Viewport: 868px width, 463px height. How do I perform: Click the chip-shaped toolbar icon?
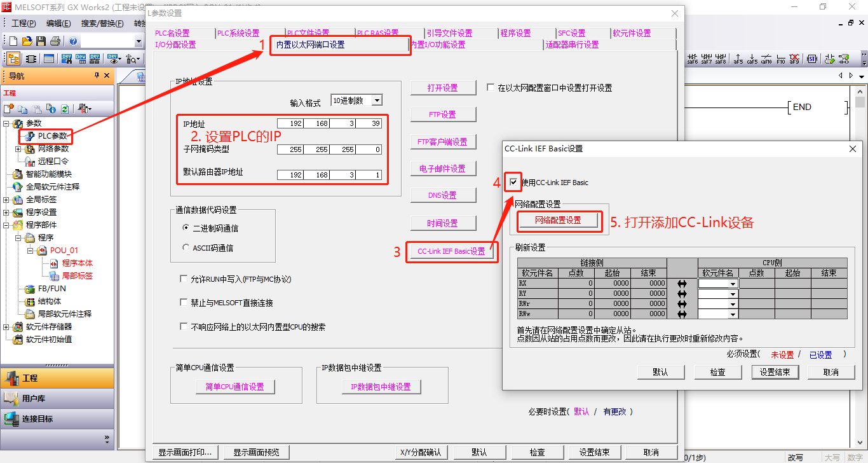point(31,59)
